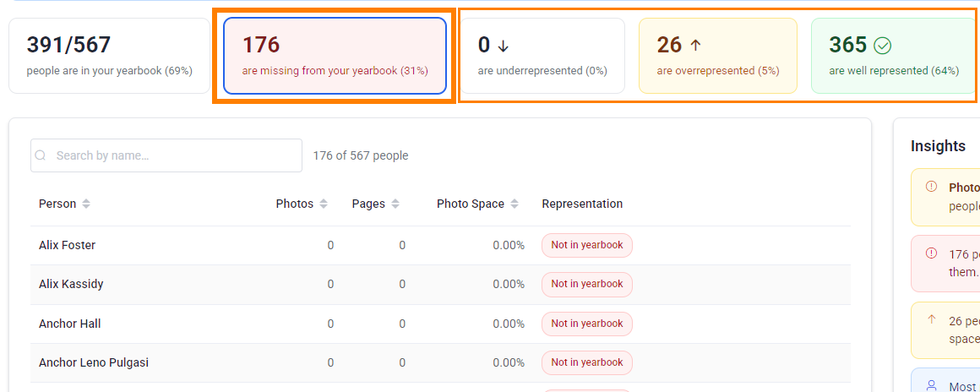The width and height of the screenshot is (980, 392).
Task: Select the 176 missing from yearbook card
Action: (x=335, y=56)
